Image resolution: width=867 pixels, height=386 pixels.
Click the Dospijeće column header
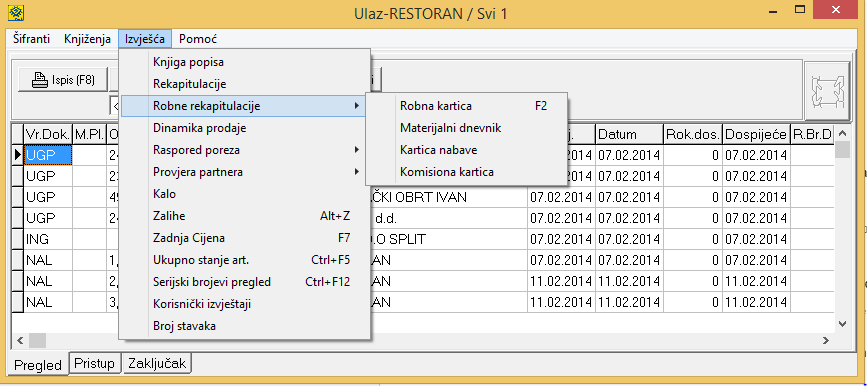coord(756,134)
